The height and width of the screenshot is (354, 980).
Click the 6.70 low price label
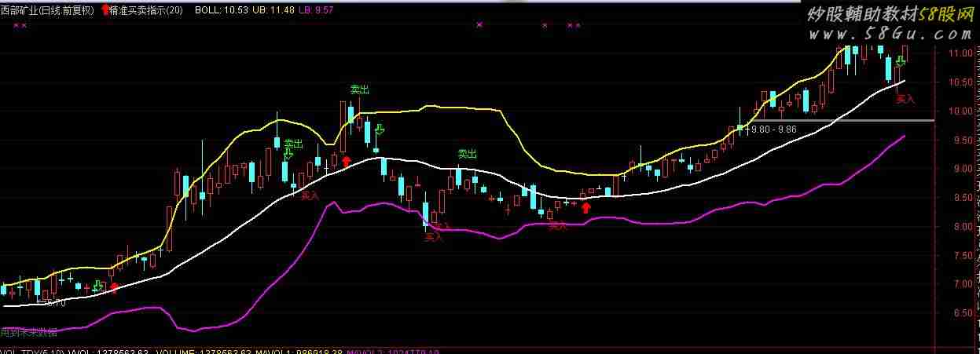point(55,302)
